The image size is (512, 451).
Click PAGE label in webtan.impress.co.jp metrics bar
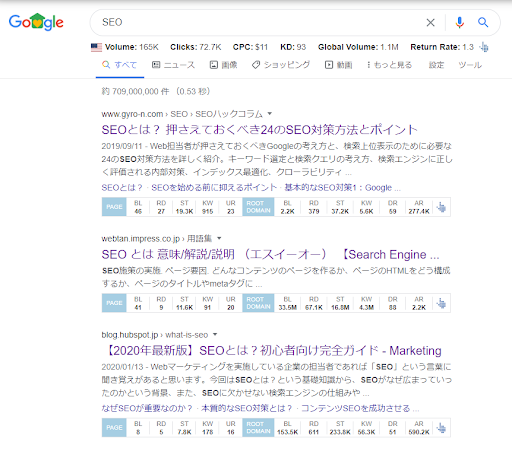point(114,303)
